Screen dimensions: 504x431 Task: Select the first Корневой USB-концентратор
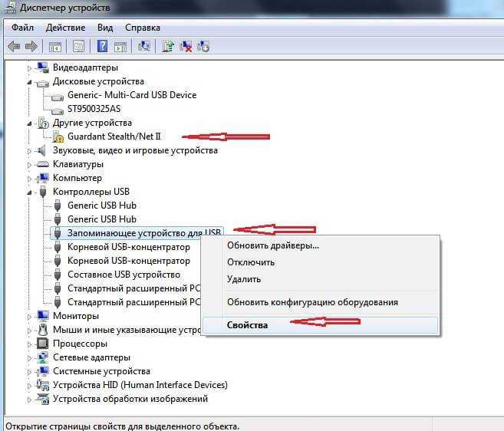129,247
